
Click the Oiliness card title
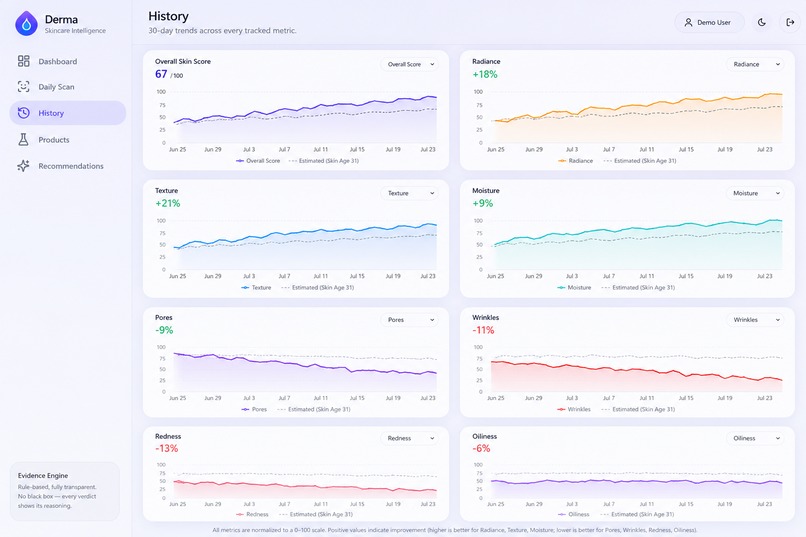(484, 436)
